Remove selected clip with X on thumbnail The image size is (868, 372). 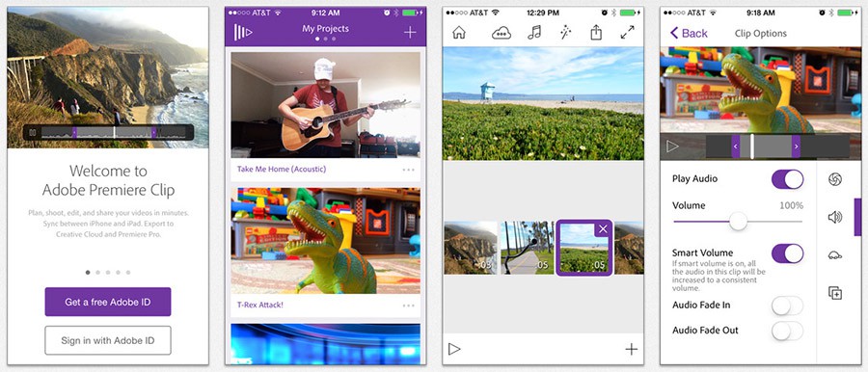[x=603, y=228]
